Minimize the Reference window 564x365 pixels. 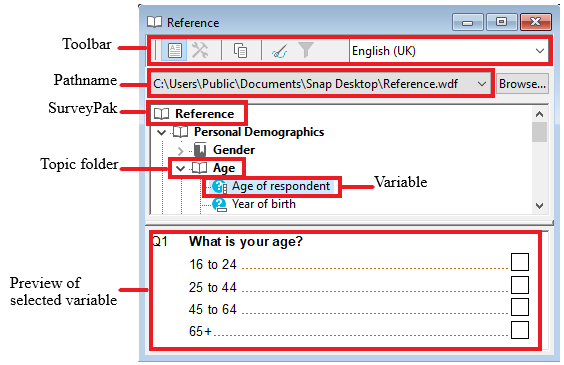[467, 22]
